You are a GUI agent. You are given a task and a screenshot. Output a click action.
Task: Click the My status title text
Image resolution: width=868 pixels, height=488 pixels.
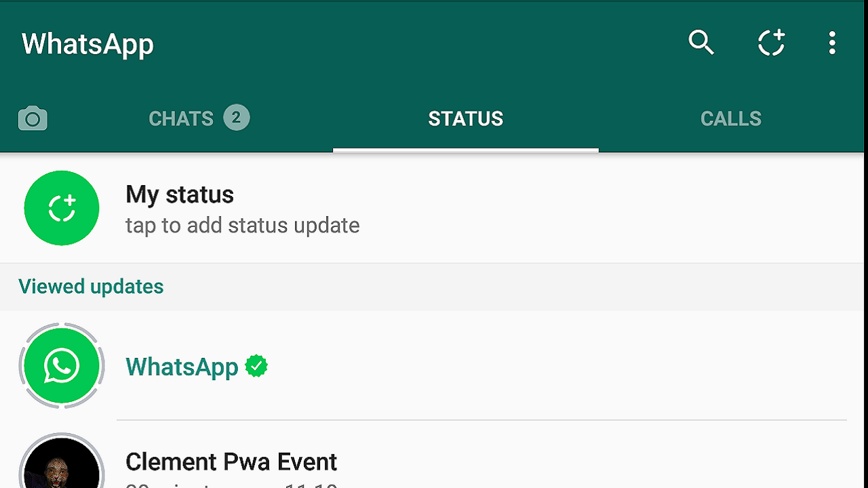coord(180,195)
